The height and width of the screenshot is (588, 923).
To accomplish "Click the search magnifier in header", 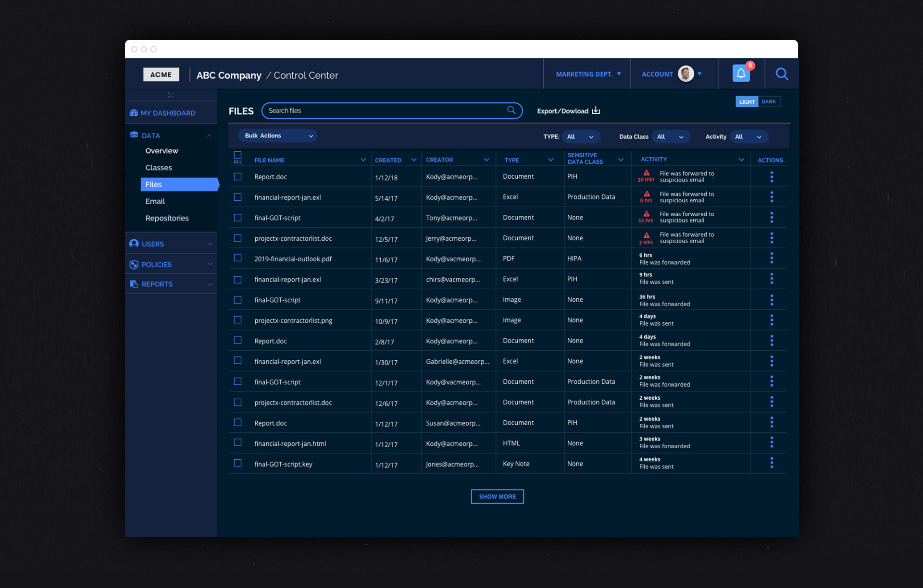I will pos(782,74).
